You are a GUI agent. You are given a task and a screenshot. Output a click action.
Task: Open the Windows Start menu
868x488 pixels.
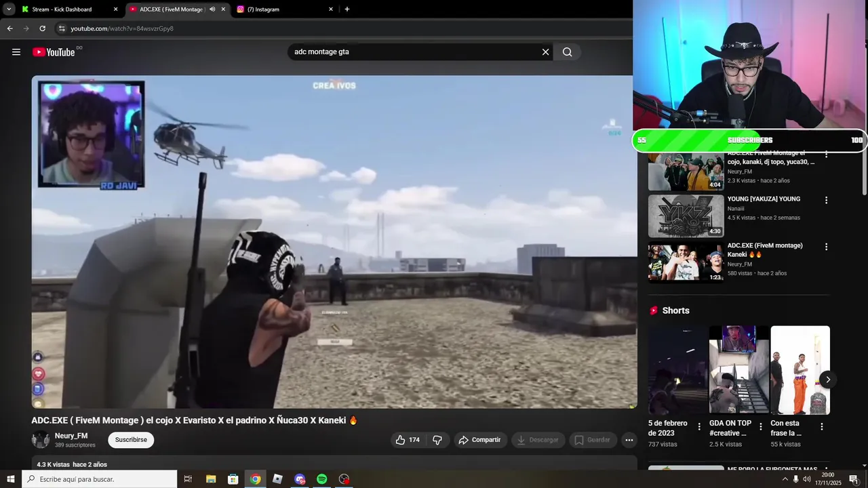11,479
